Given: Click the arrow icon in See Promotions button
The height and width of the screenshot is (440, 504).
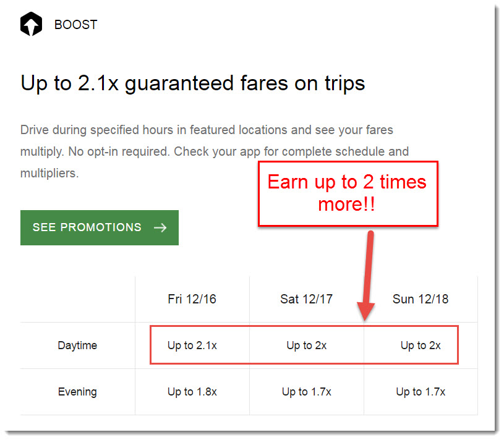Looking at the screenshot, I should tap(160, 227).
